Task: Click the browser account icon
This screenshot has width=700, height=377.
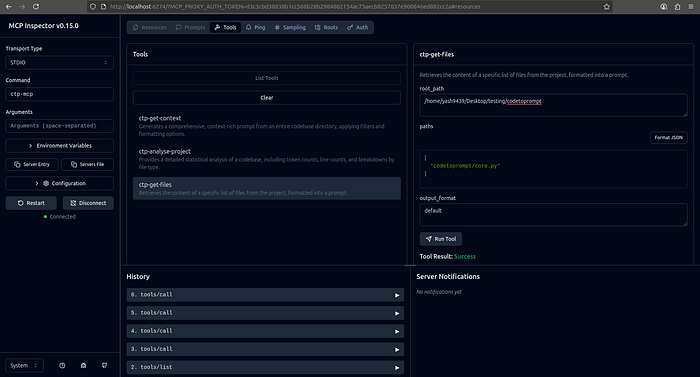Action: 664,7
